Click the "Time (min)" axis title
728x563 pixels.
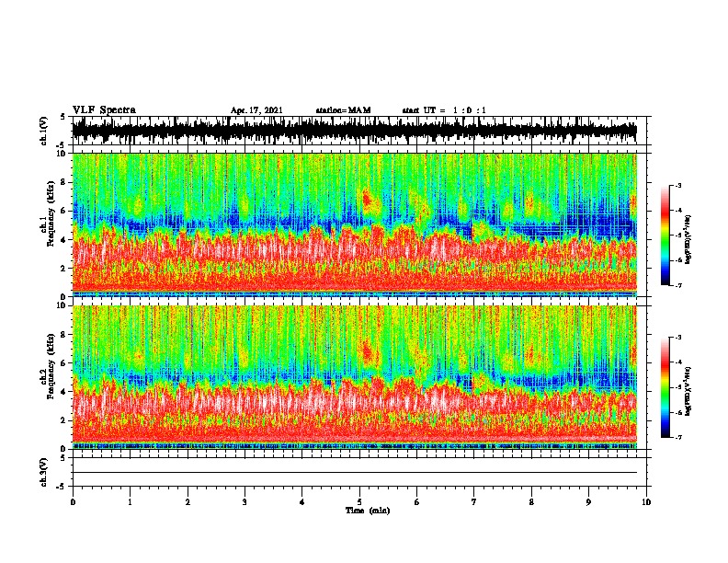[x=368, y=511]
